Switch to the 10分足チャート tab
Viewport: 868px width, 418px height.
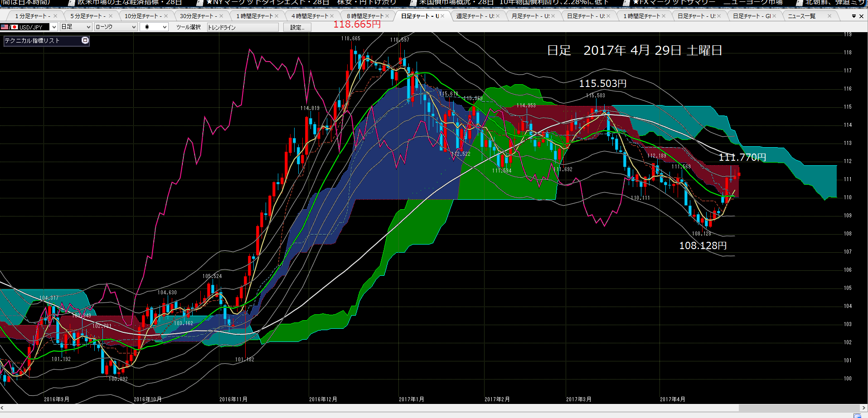[x=143, y=16]
